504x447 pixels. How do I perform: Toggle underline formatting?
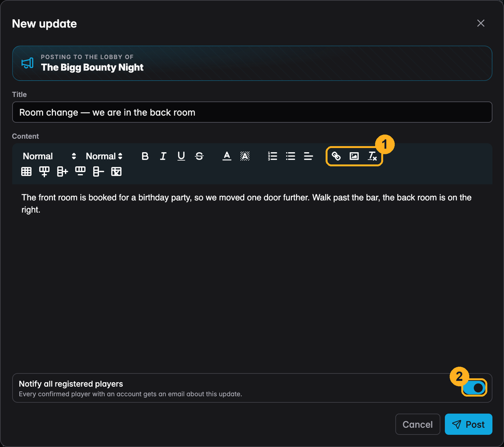pyautogui.click(x=181, y=156)
